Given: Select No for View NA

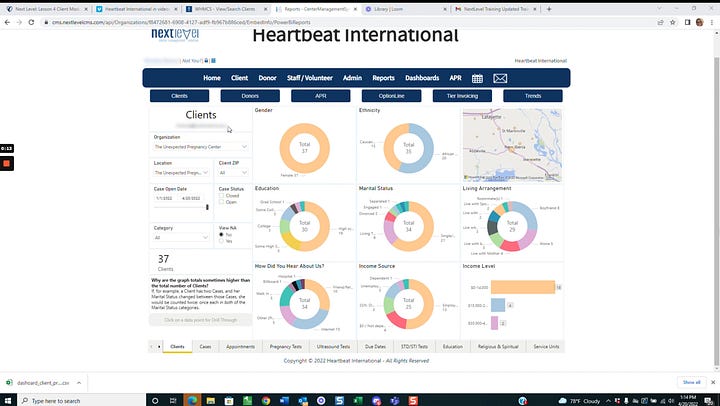Looking at the screenshot, I should [221, 235].
